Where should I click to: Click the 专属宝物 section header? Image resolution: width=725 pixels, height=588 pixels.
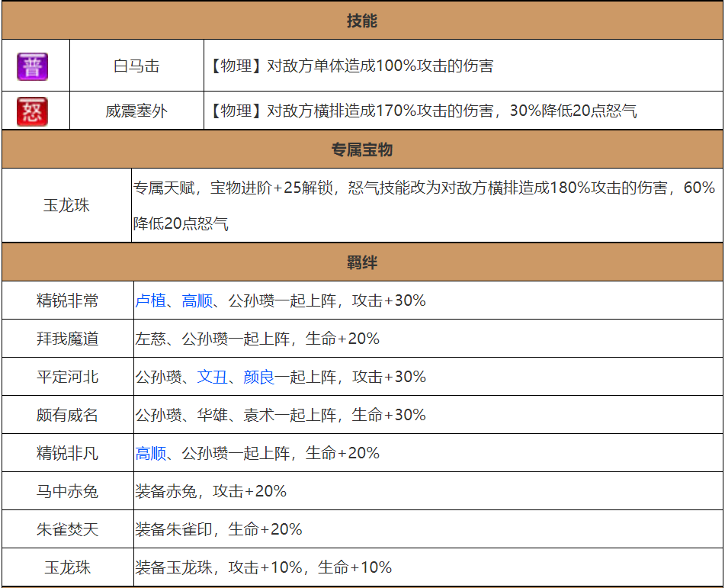click(x=362, y=150)
